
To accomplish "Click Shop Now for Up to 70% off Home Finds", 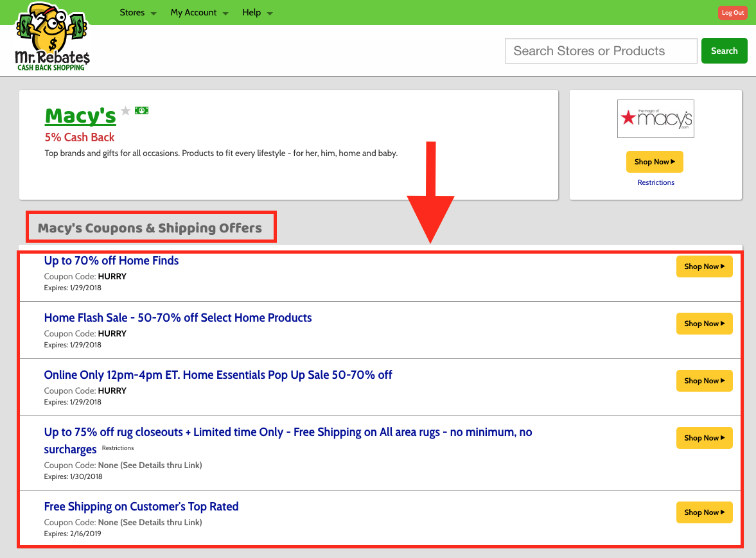I will 704,266.
